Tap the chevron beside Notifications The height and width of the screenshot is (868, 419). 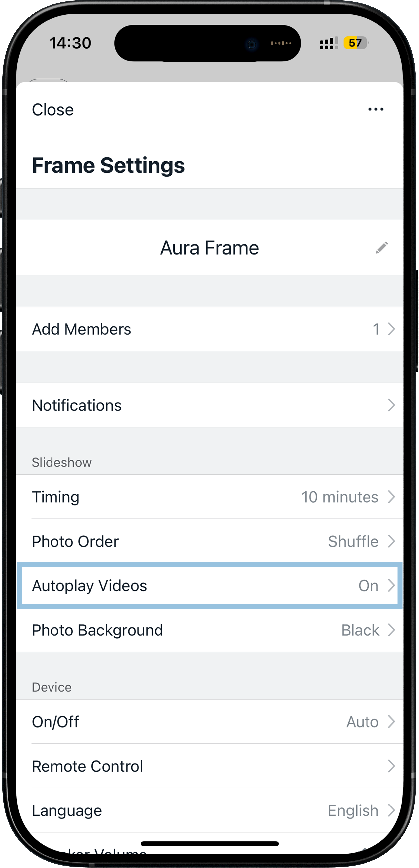point(391,405)
